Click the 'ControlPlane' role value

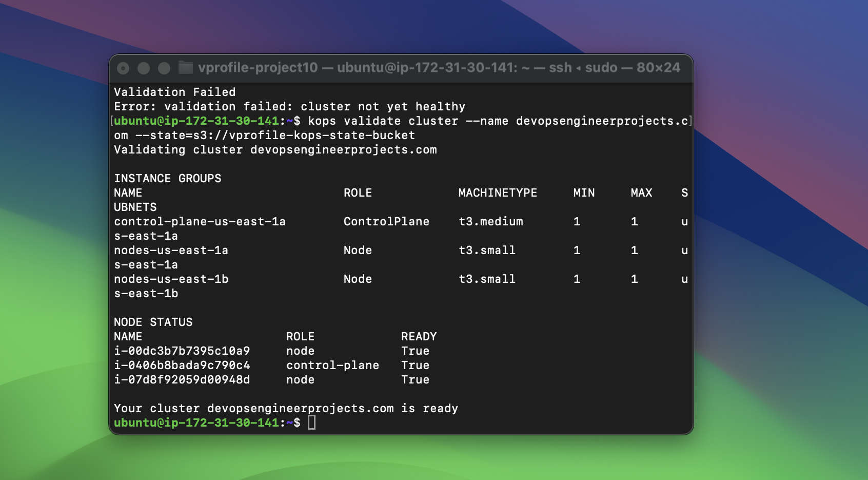point(386,221)
